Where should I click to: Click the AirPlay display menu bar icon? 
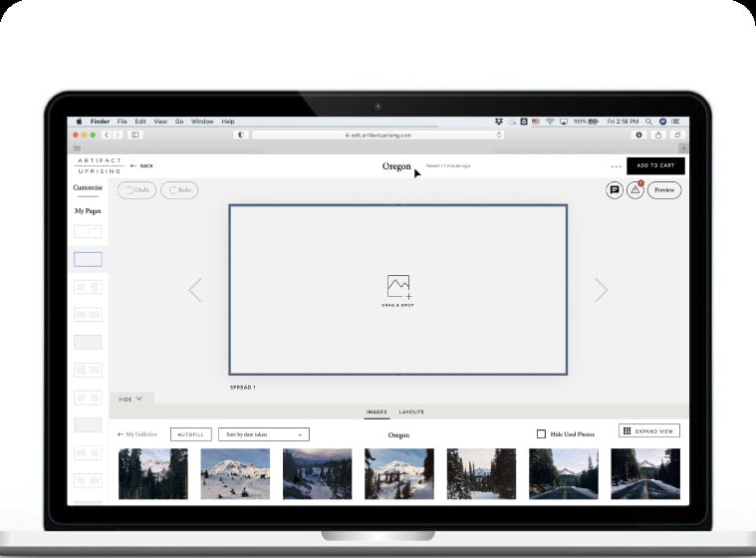(x=563, y=122)
